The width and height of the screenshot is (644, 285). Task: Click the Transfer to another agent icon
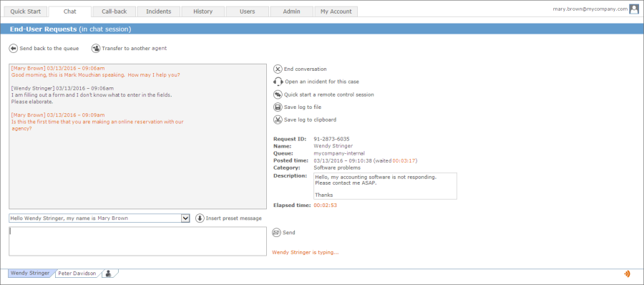(96, 49)
